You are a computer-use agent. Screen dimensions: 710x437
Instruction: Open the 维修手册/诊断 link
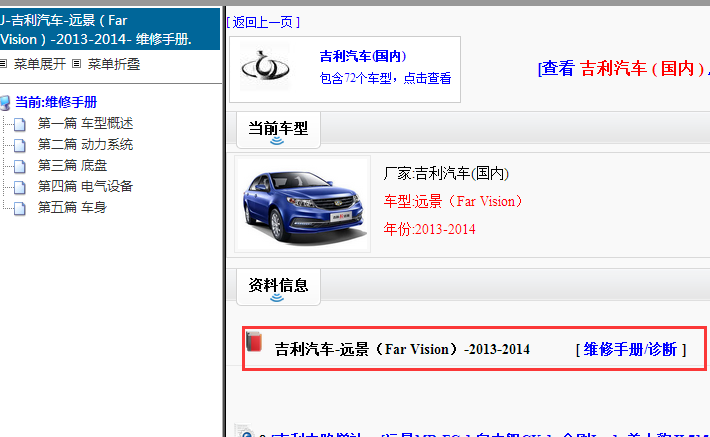630,349
